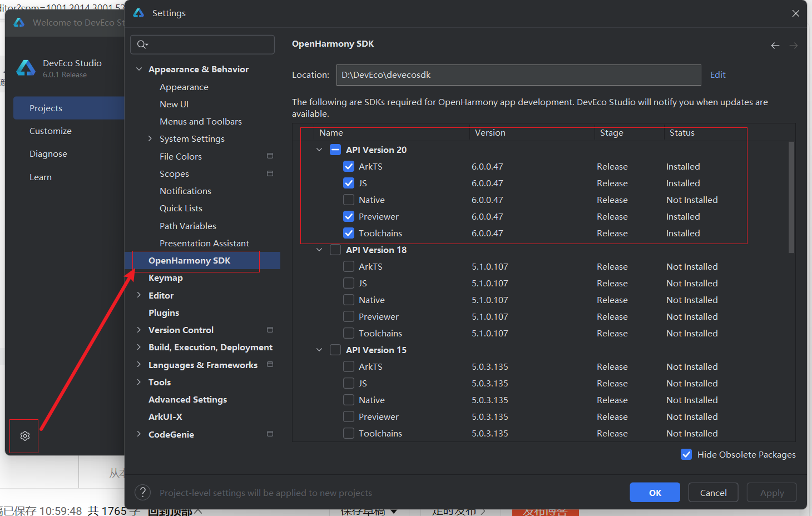Expand the Tools settings node
The height and width of the screenshot is (516, 812).
[x=139, y=382]
